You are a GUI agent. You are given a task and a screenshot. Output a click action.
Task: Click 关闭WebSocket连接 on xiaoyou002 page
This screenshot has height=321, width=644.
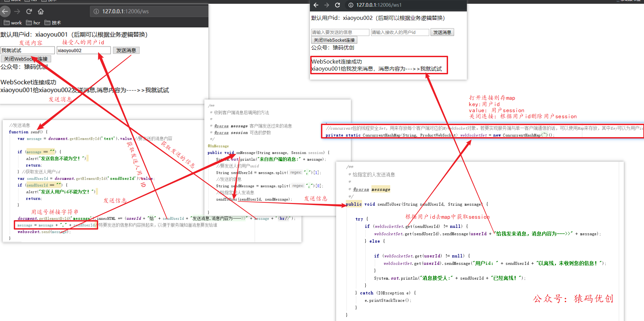[334, 40]
